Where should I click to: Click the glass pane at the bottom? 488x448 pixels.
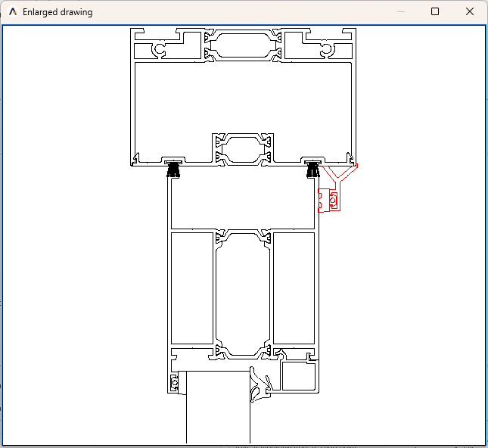coord(218,409)
